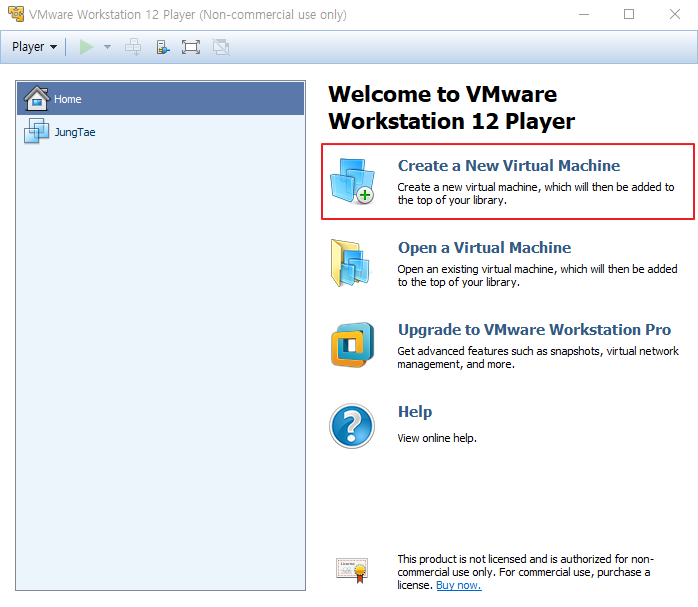698x607 pixels.
Task: Click Open a Virtual Machine heading
Action: (x=484, y=247)
